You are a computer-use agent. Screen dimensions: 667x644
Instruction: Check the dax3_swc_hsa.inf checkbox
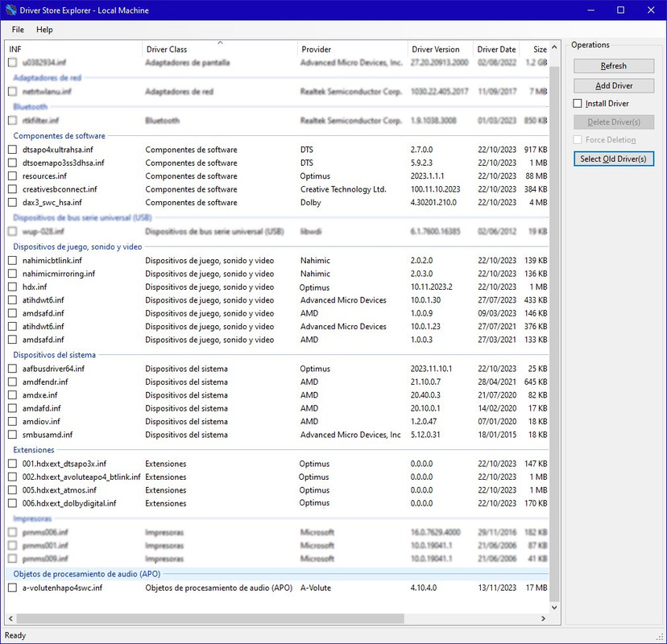pyautogui.click(x=12, y=202)
